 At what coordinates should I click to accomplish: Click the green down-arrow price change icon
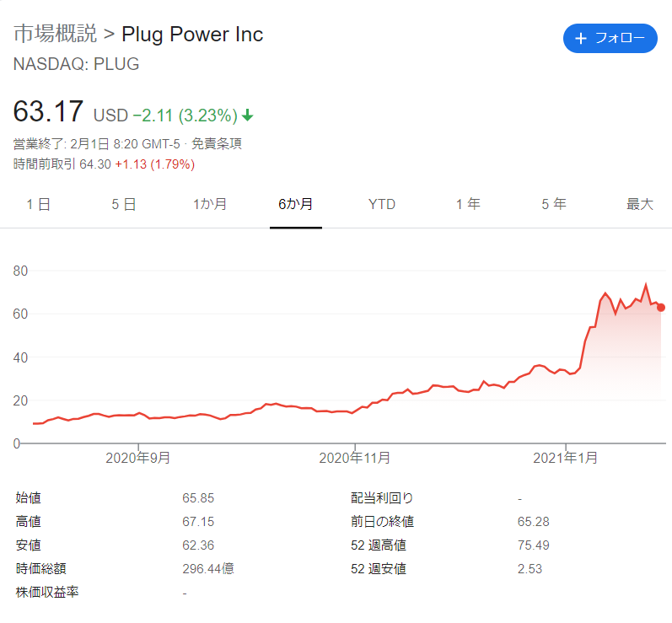point(248,115)
